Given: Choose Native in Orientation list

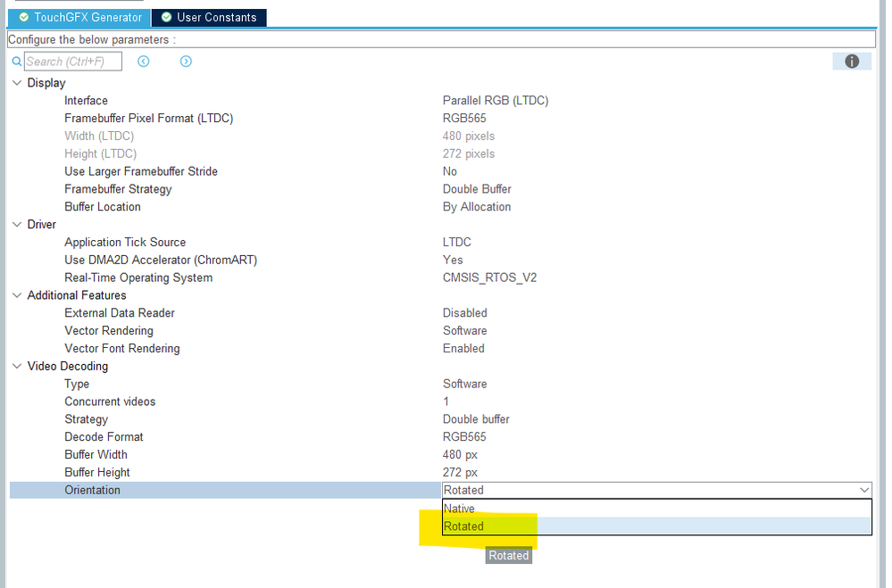Looking at the screenshot, I should (657, 509).
